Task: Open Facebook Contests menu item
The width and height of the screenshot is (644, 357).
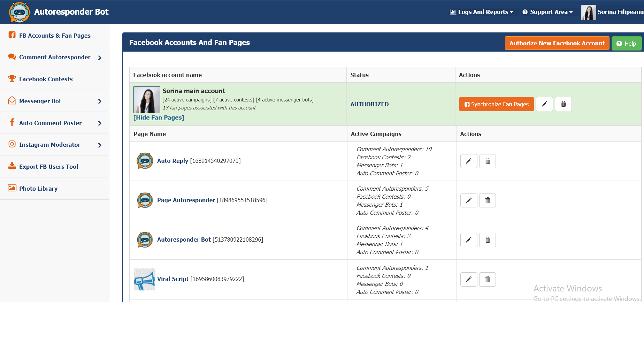Action: [54, 79]
